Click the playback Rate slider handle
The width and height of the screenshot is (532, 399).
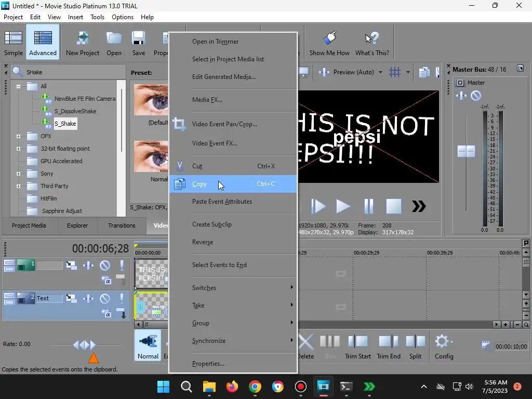click(85, 345)
